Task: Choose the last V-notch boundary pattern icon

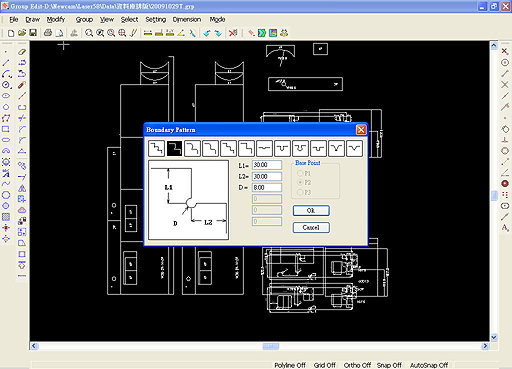Action: click(354, 148)
